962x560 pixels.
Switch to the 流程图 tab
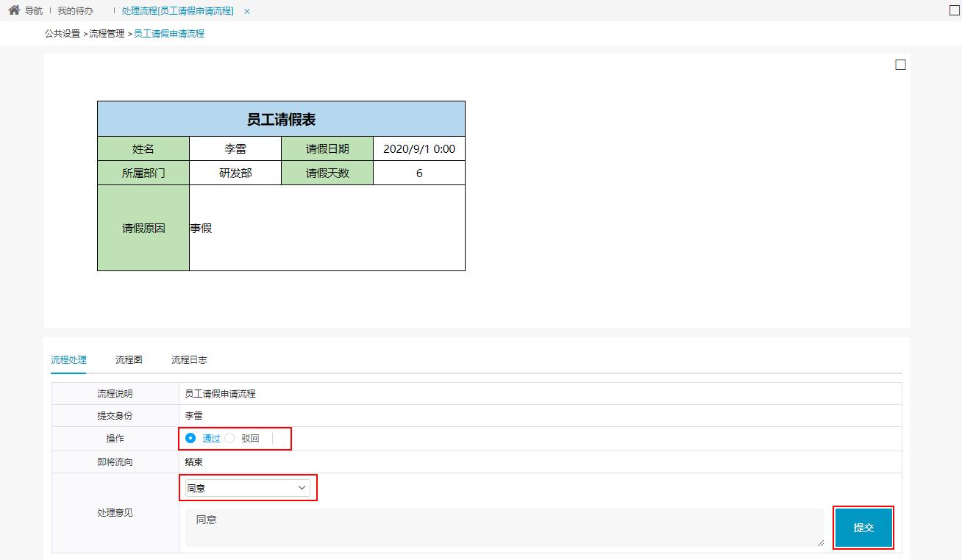pyautogui.click(x=128, y=359)
